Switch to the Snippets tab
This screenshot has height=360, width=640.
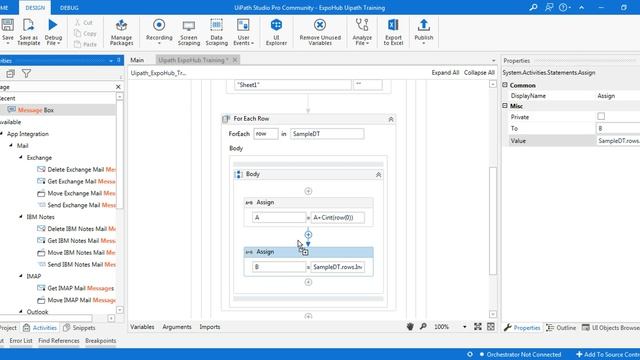point(79,328)
